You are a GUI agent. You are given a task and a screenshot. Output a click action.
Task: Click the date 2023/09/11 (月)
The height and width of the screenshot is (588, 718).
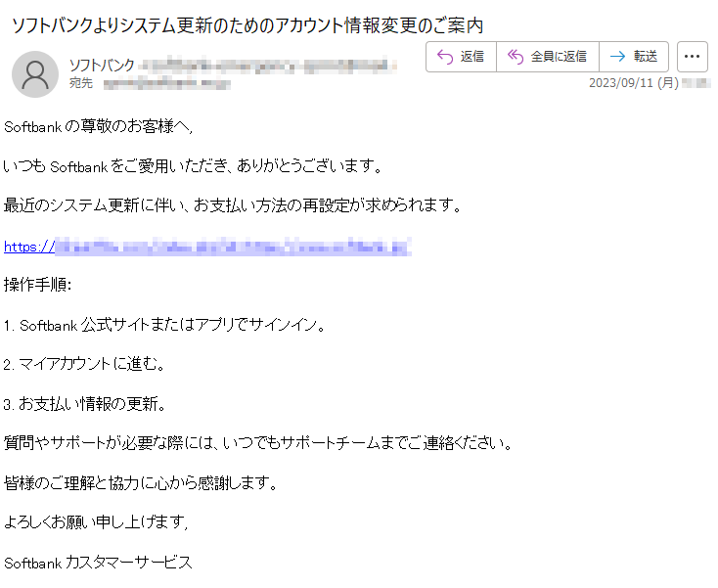pos(633,83)
